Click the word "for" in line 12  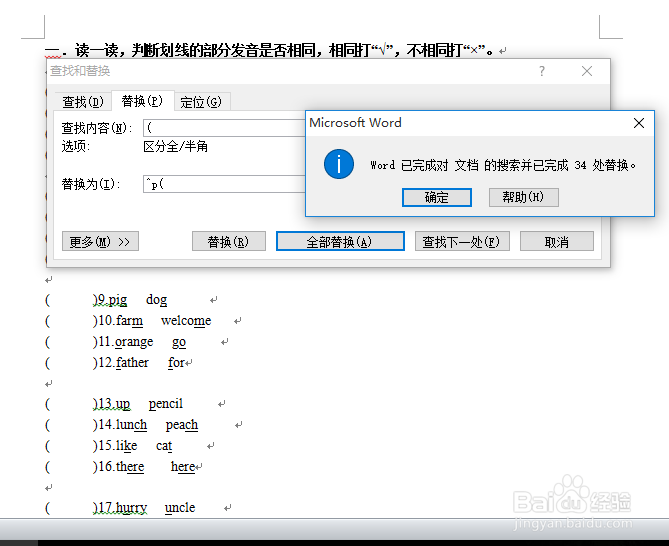(x=176, y=363)
